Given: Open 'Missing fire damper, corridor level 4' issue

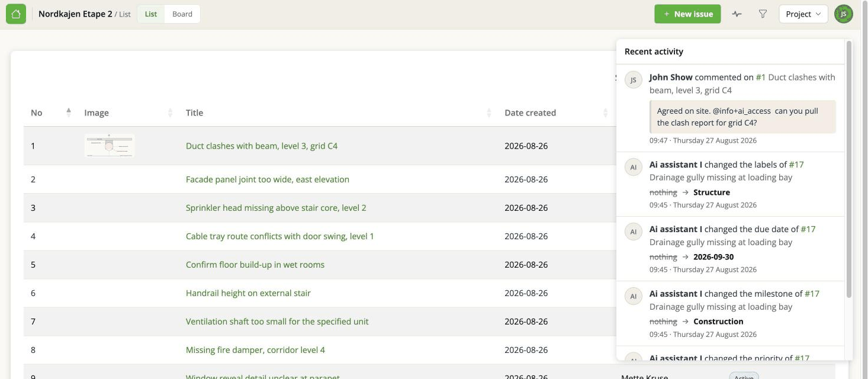Looking at the screenshot, I should click(255, 350).
